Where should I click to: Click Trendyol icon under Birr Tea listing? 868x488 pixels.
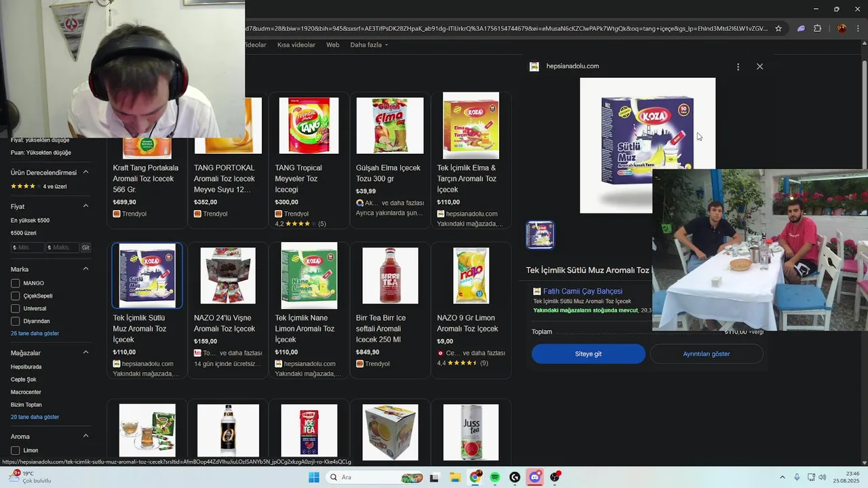pyautogui.click(x=359, y=363)
